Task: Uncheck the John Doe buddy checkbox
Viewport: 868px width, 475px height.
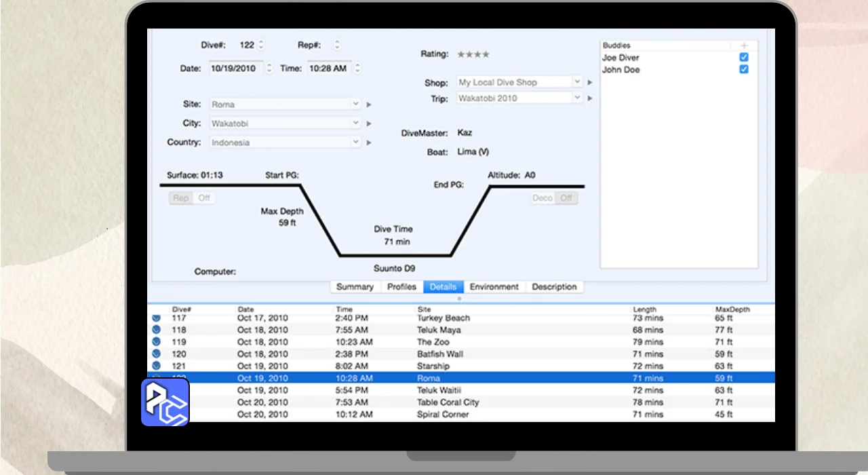Action: (744, 70)
